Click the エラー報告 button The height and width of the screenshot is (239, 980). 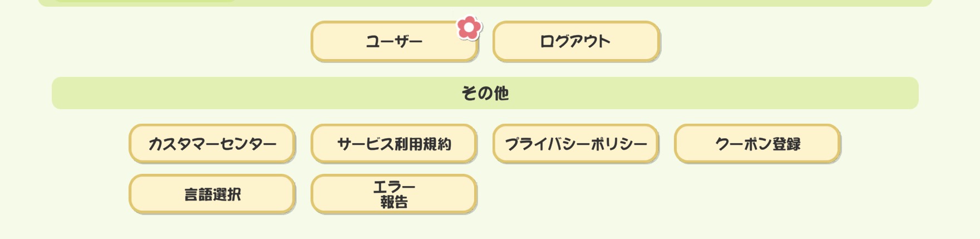click(394, 194)
